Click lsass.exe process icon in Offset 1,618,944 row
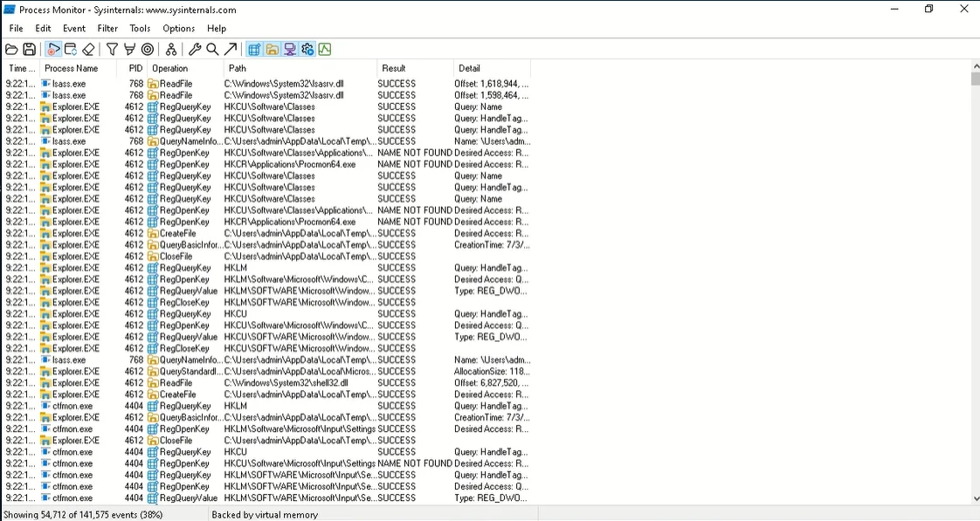Screen dimensions: 980x521 [46, 84]
